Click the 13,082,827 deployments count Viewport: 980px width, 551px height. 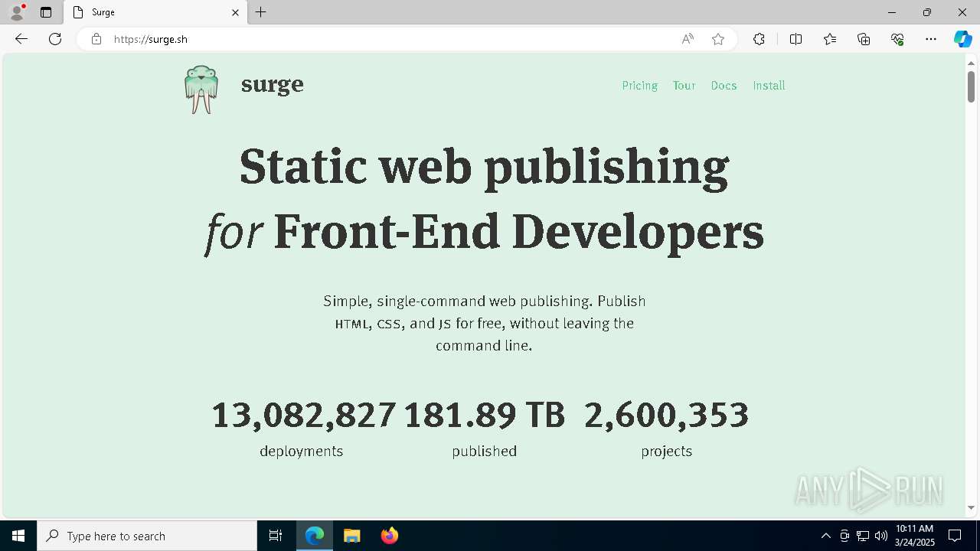click(x=303, y=416)
